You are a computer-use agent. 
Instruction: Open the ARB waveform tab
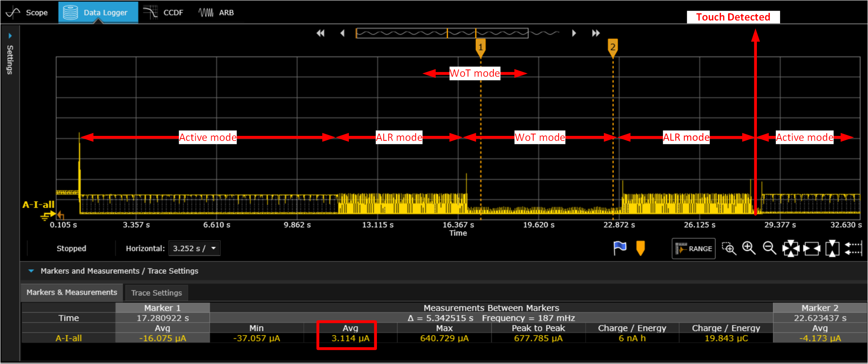point(217,13)
